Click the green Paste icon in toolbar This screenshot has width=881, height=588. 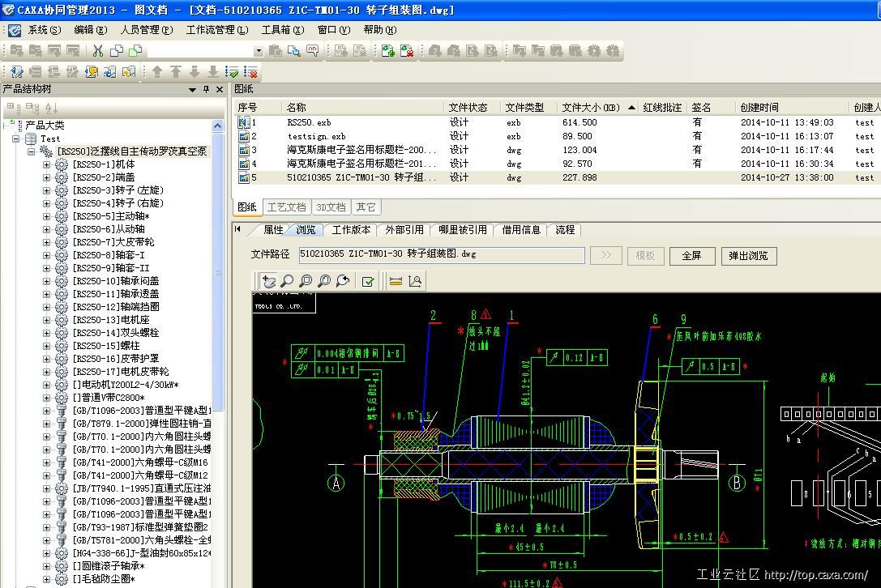[135, 51]
